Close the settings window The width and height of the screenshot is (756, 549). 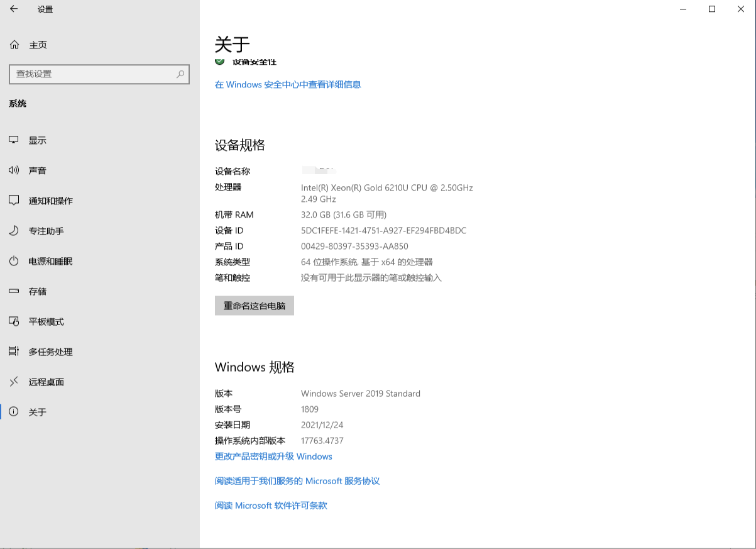point(741,9)
